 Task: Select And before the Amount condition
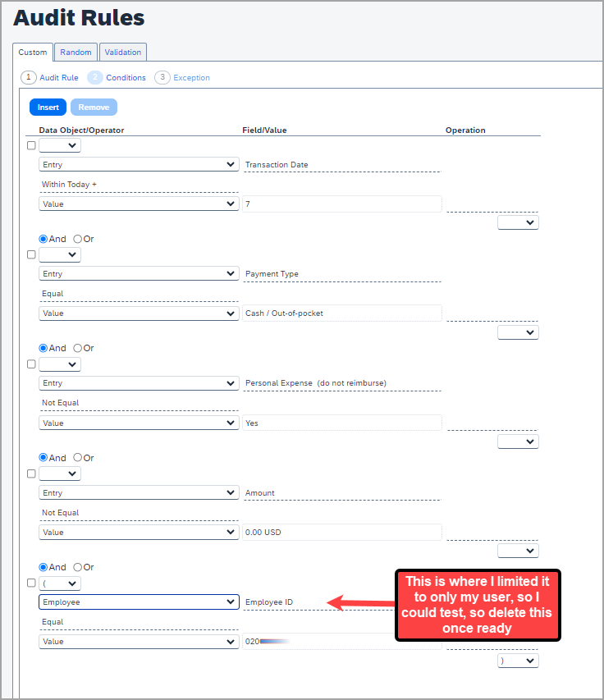[x=43, y=458]
